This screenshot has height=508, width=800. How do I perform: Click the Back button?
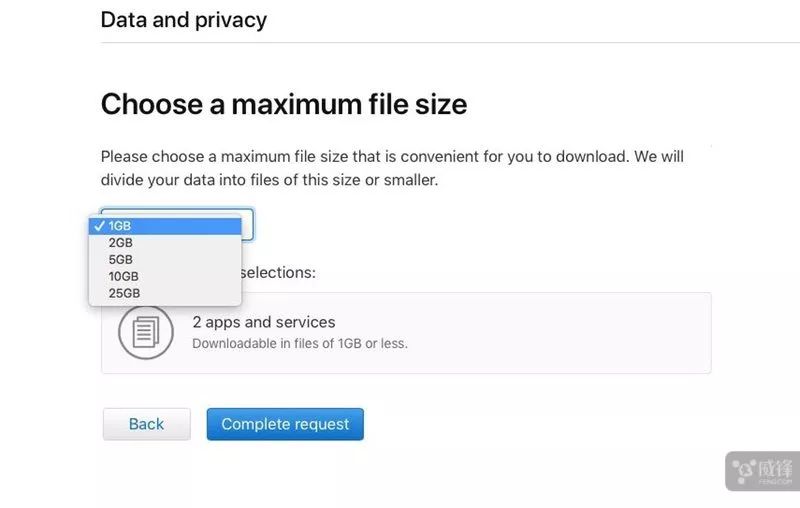click(x=146, y=424)
